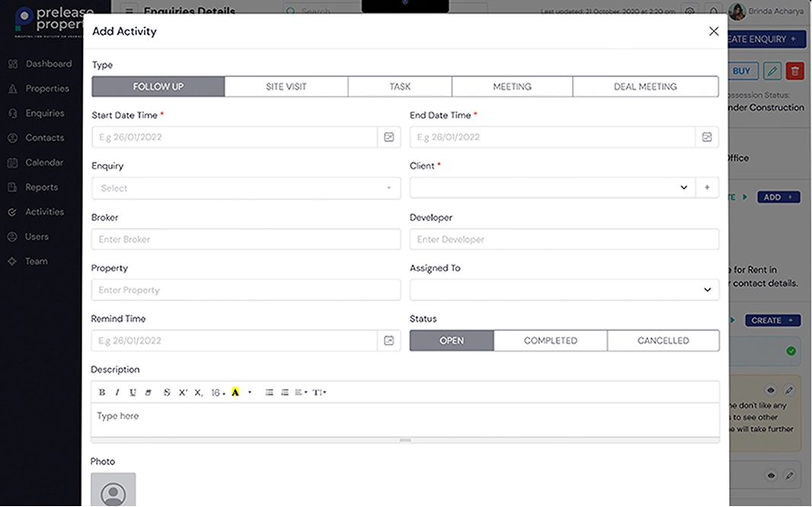Viewport: 812px width, 507px height.
Task: Click the Remind Time calendar icon
Action: click(388, 341)
